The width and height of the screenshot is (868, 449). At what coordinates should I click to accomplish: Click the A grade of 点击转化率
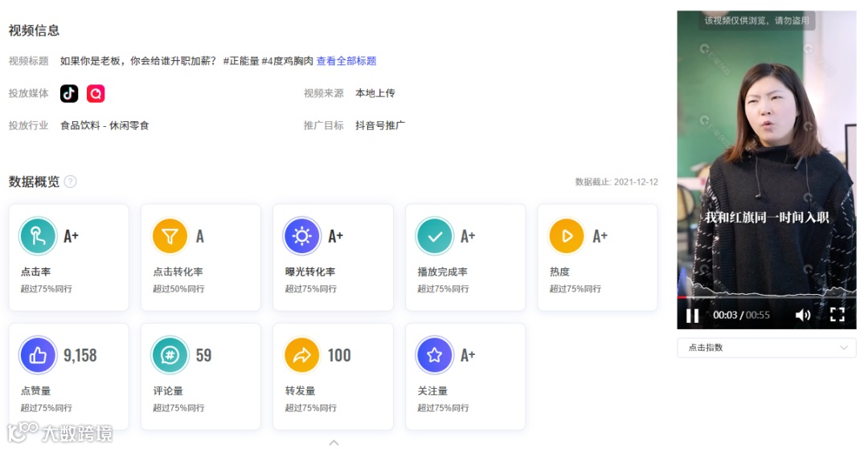200,236
